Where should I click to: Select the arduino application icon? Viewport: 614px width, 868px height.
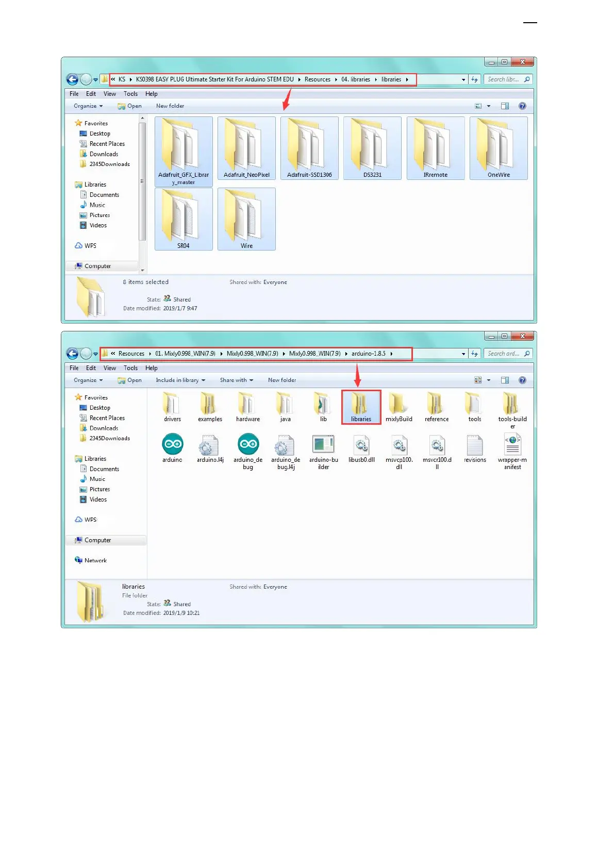coord(172,448)
